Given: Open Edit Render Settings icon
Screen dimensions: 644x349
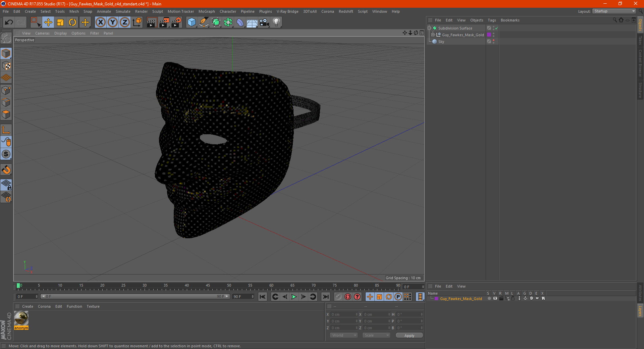Looking at the screenshot, I should pyautogui.click(x=176, y=22).
